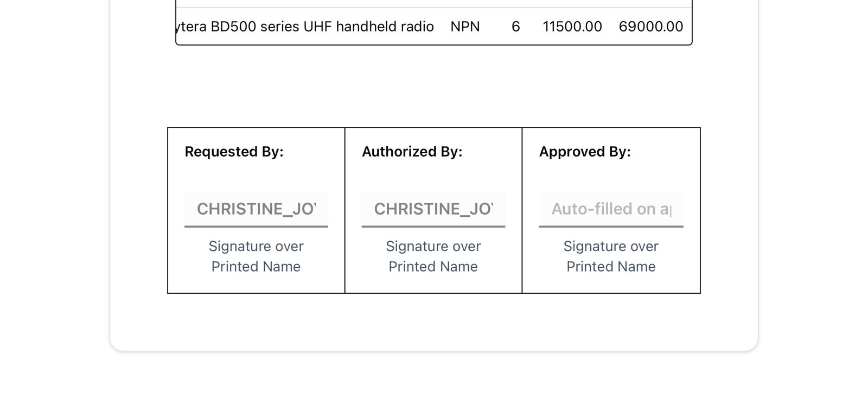Select the 11500.00 unit price cell
868x400 pixels.
(572, 27)
